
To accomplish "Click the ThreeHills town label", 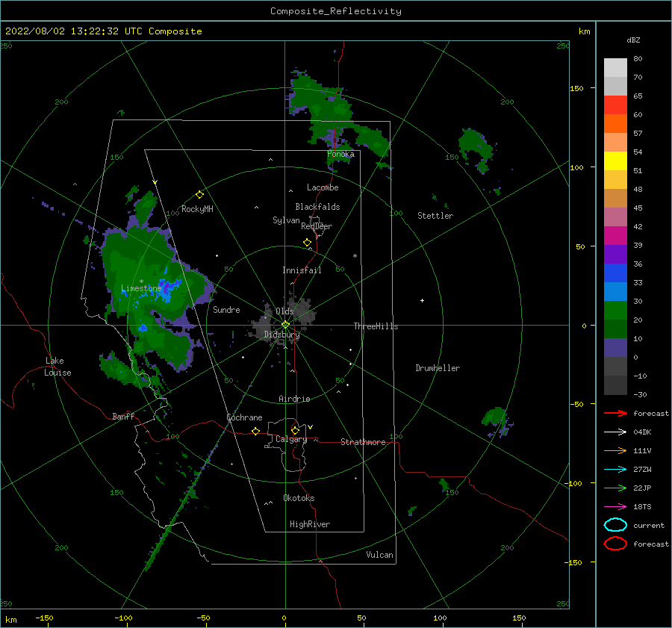I will coord(376,326).
